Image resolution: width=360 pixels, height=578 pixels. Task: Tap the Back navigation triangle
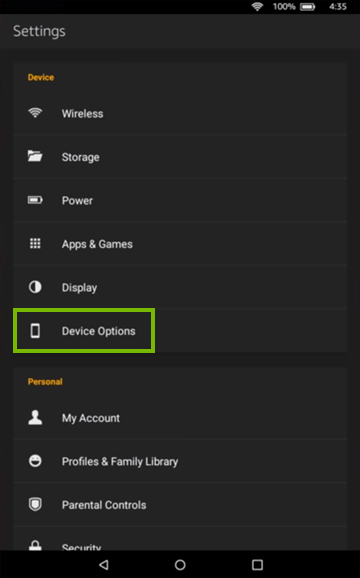click(x=104, y=564)
